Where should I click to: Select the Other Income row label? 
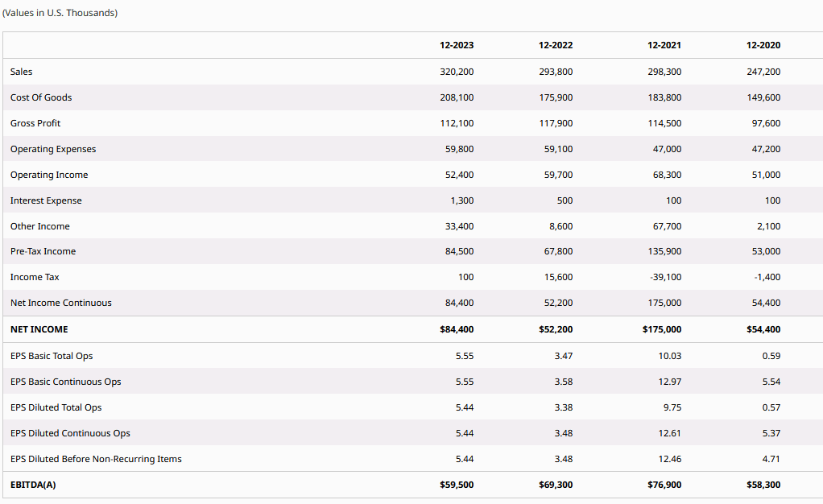pos(40,225)
